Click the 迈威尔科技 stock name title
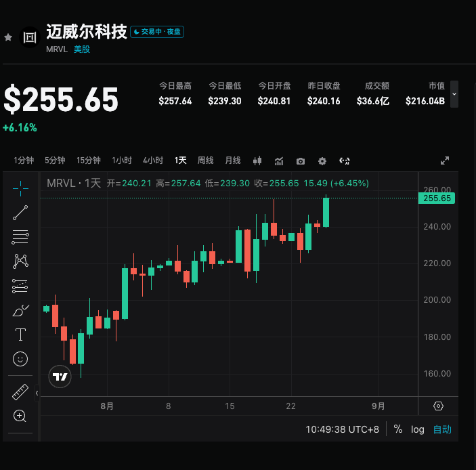This screenshot has height=470, width=476. click(87, 32)
